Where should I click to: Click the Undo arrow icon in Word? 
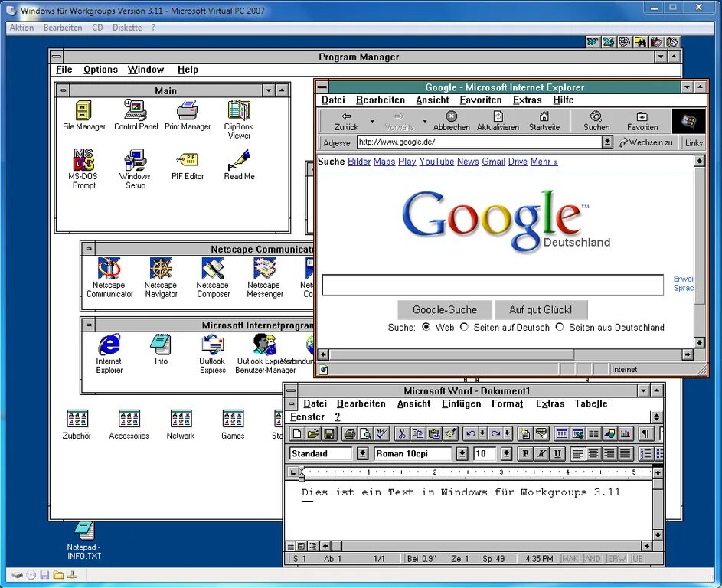click(471, 433)
